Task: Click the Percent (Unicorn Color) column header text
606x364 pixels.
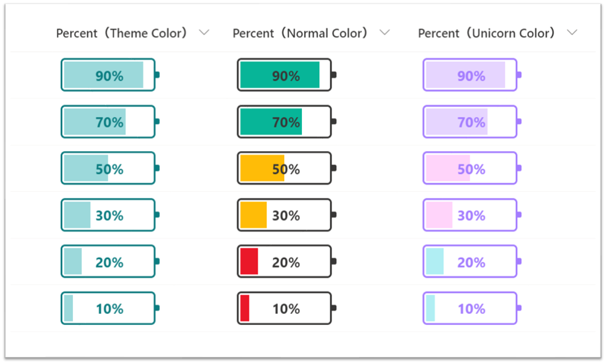Action: (486, 33)
